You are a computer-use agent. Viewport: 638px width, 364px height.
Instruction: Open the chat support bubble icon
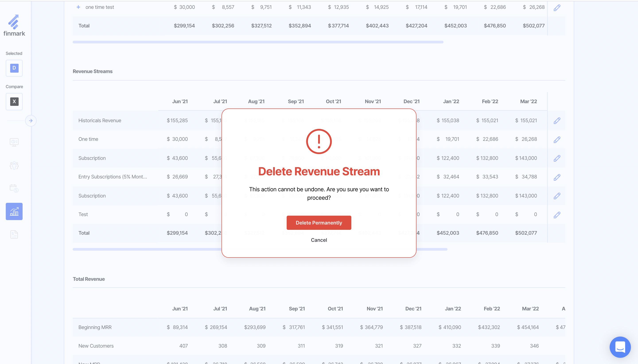(620, 347)
